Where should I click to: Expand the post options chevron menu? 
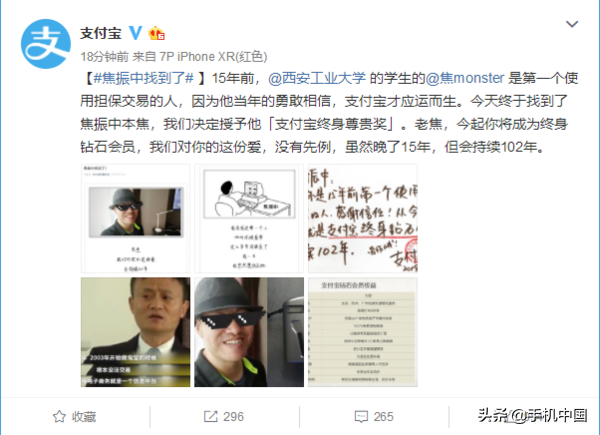tap(572, 24)
